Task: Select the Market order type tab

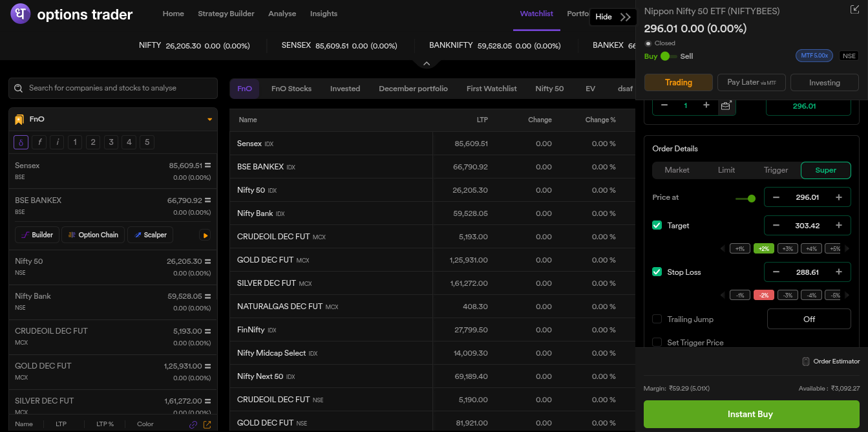Action: click(677, 170)
